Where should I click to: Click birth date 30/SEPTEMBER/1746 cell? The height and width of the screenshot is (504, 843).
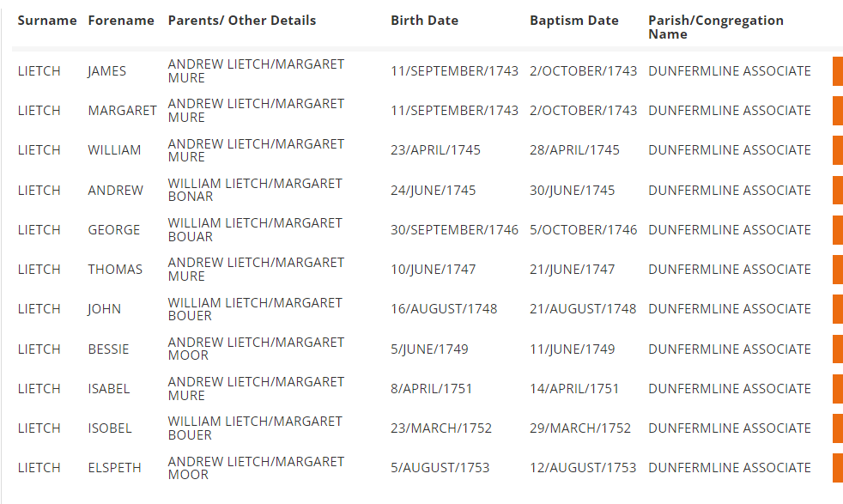[454, 230]
